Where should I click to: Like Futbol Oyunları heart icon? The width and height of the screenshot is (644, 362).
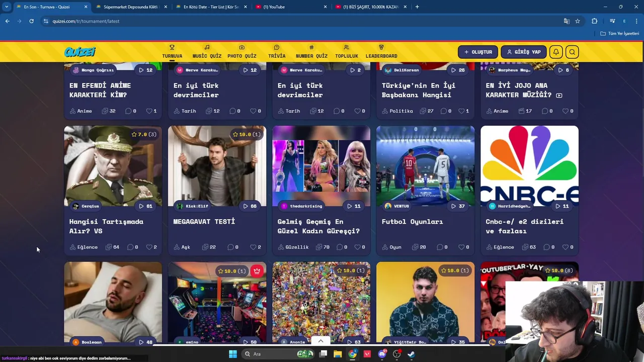pyautogui.click(x=461, y=247)
